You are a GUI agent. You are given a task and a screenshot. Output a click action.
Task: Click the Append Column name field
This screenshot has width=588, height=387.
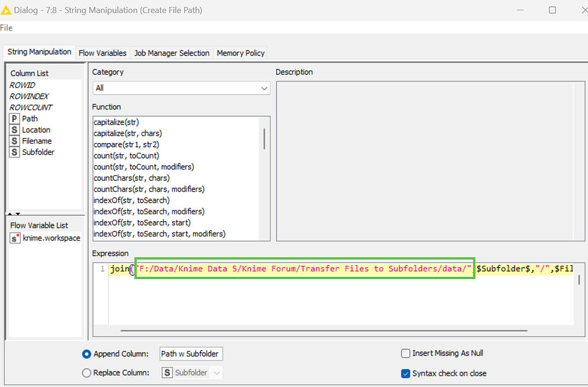click(191, 354)
